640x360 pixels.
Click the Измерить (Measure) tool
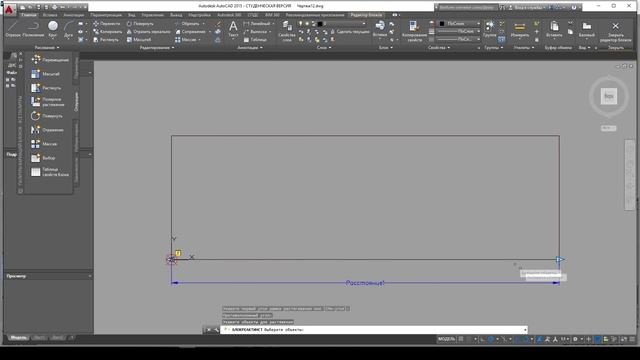[x=520, y=29]
